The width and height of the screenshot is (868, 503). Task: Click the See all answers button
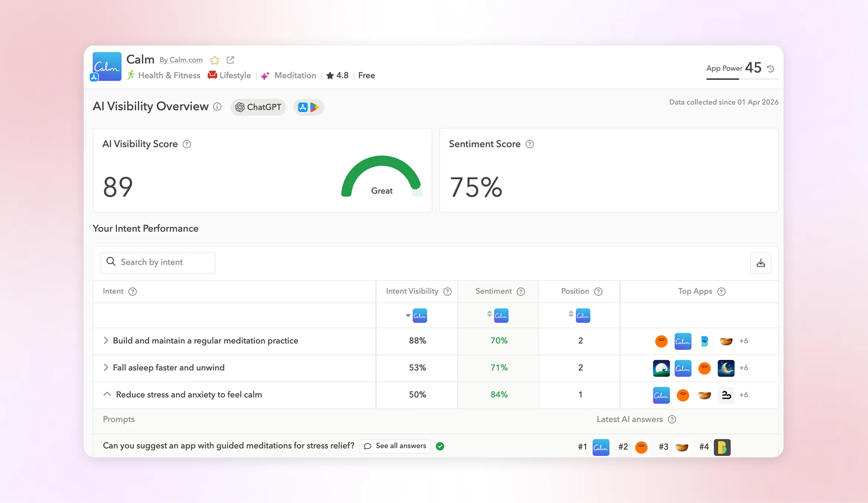pos(394,446)
